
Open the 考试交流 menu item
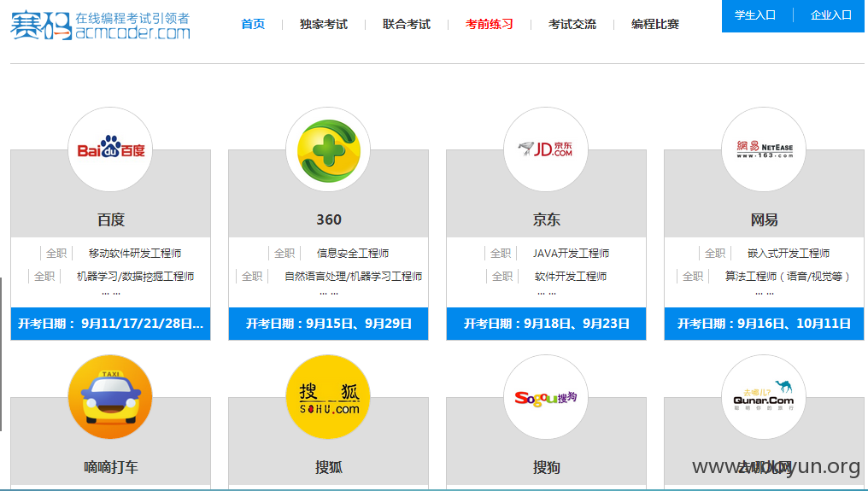tap(572, 25)
